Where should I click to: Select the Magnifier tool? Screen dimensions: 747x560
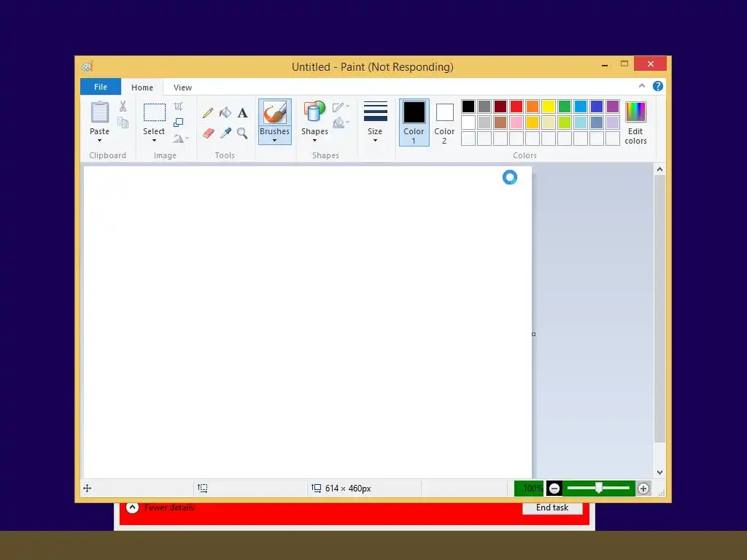tap(242, 133)
